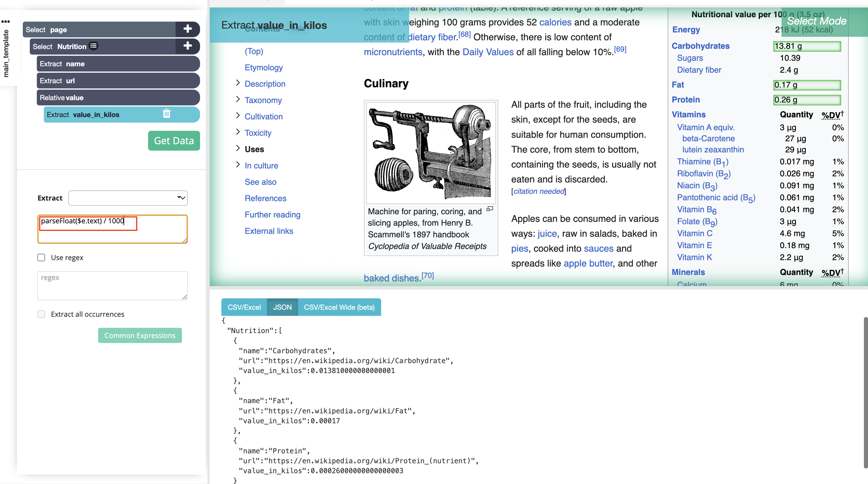Viewport: 868px width, 484px height.
Task: Click the parseFloat expression text field
Action: 112,229
